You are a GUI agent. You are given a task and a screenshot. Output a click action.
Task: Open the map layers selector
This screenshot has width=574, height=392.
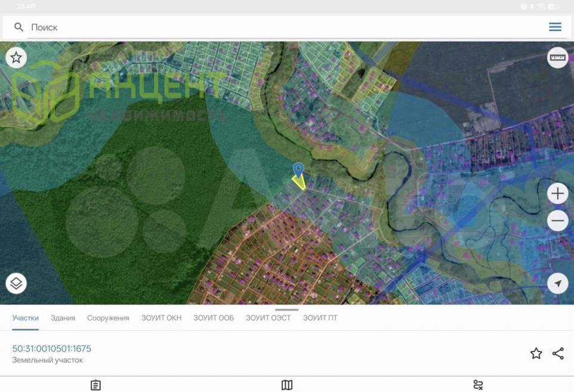click(x=16, y=283)
